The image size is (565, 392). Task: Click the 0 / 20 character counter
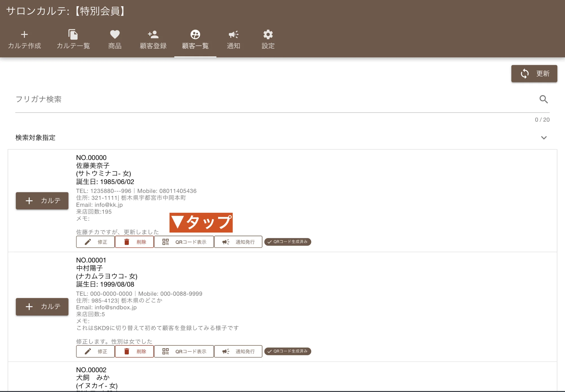click(x=542, y=120)
